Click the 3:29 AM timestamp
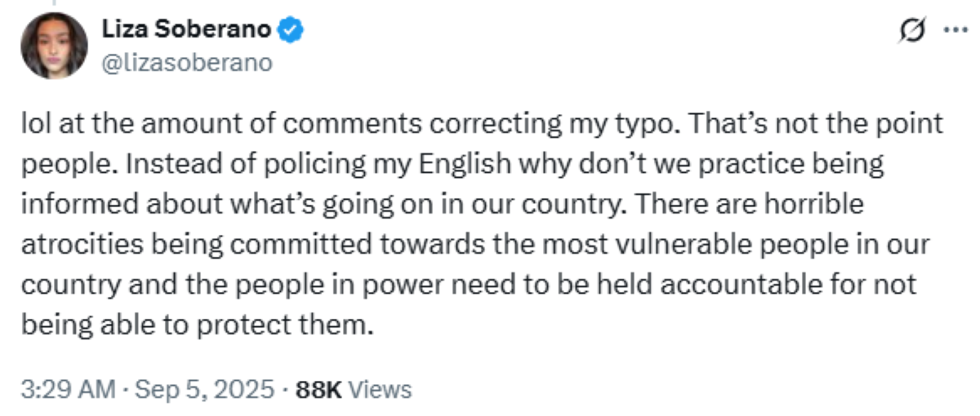Screen dimensions: 980x416 pyautogui.click(x=69, y=390)
